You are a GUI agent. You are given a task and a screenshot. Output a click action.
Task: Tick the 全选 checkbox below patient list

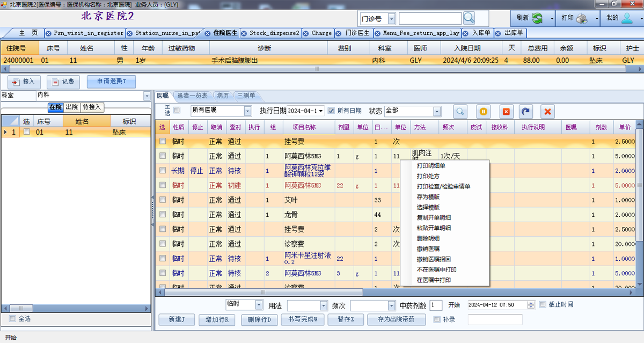(x=12, y=318)
